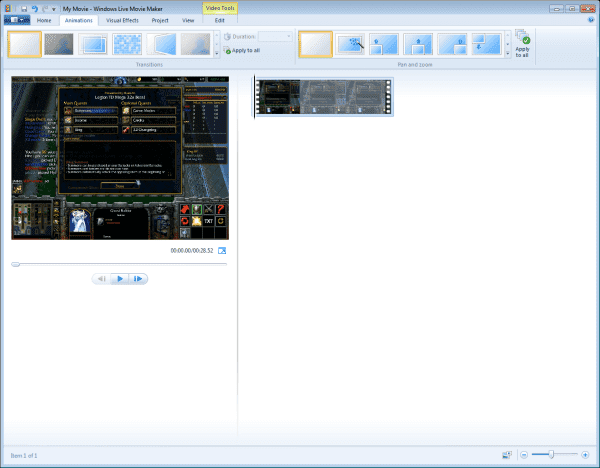Apply the light grey dissolve transition
This screenshot has width=600, height=468.
coord(196,44)
